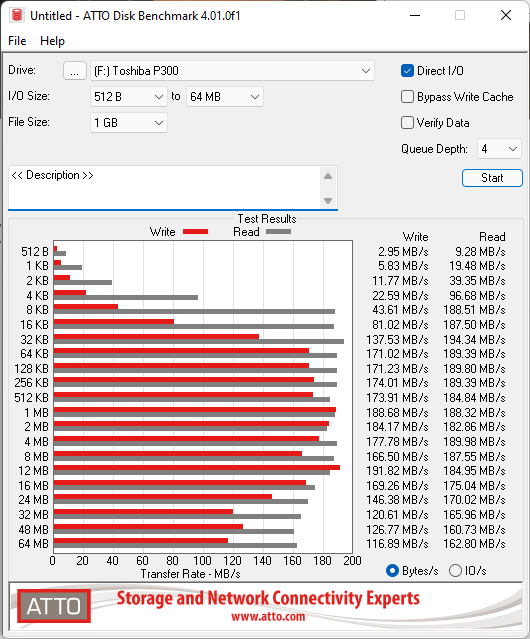The height and width of the screenshot is (639, 530).
Task: Click the description scroll down arrow
Action: [x=328, y=201]
